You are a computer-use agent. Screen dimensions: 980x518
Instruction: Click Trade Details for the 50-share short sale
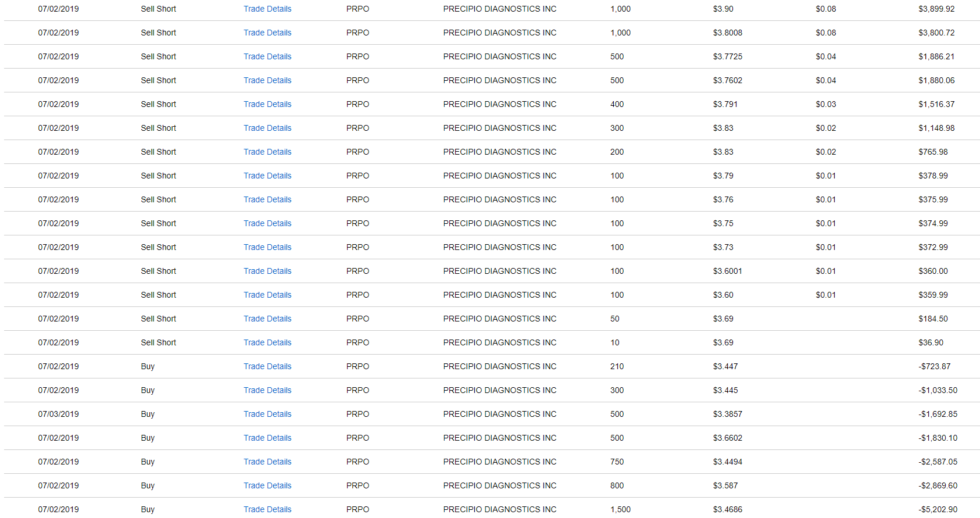(x=267, y=319)
